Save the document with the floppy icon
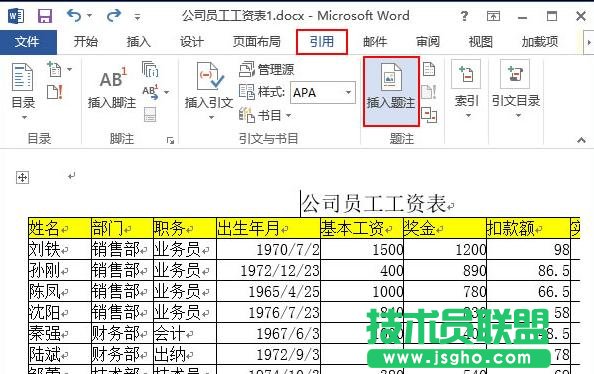Viewport: 594px width, 374px height. coord(45,16)
